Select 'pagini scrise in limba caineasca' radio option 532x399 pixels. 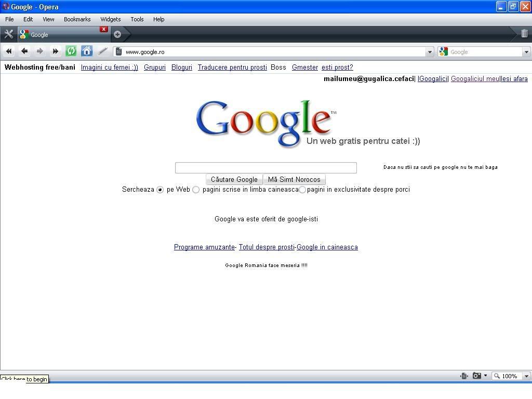196,190
